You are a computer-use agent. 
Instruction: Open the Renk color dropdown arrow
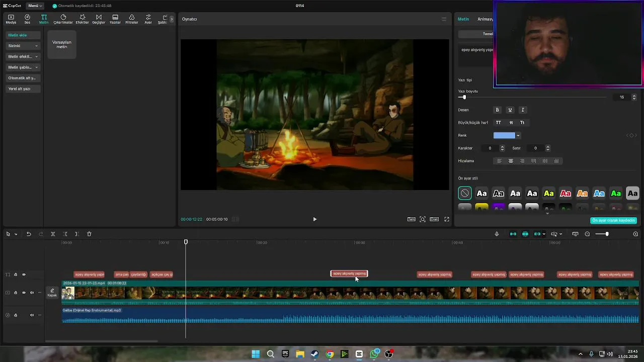tap(518, 135)
